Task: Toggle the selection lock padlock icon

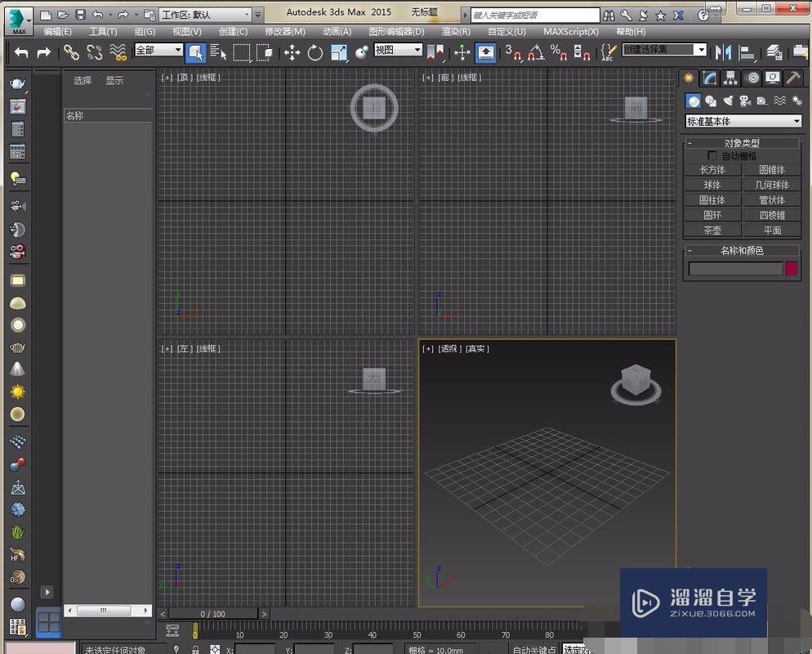Action: point(195,649)
